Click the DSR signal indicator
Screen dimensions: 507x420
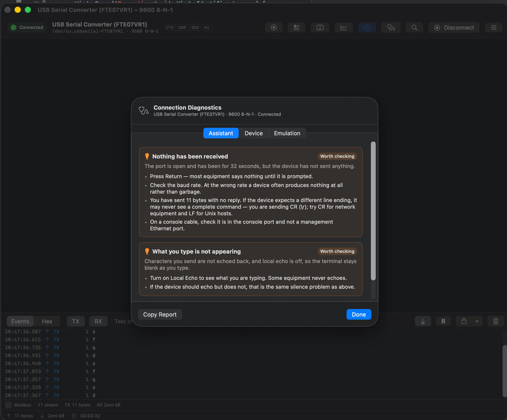click(x=182, y=28)
